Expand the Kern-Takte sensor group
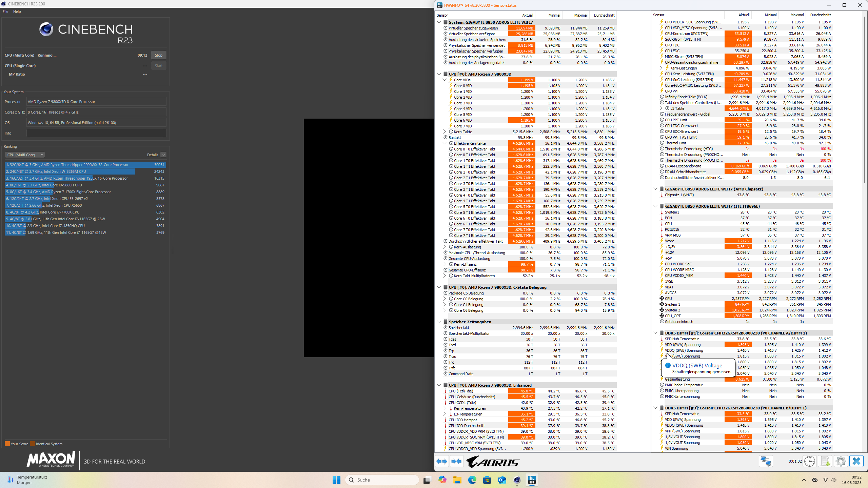Screen dimensions: 868x488 click(445, 132)
